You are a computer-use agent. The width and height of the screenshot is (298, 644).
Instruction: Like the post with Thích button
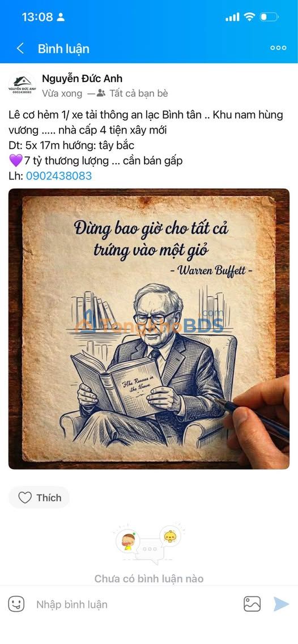click(x=40, y=498)
